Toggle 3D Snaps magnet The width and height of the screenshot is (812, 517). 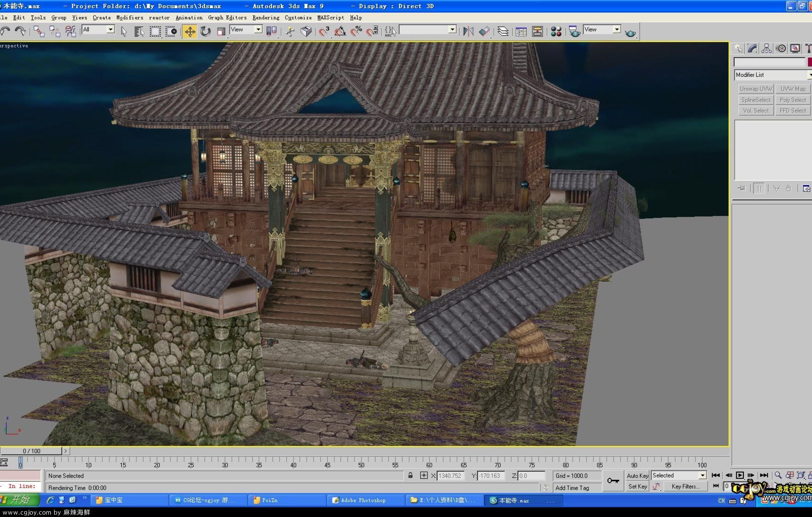click(x=324, y=31)
